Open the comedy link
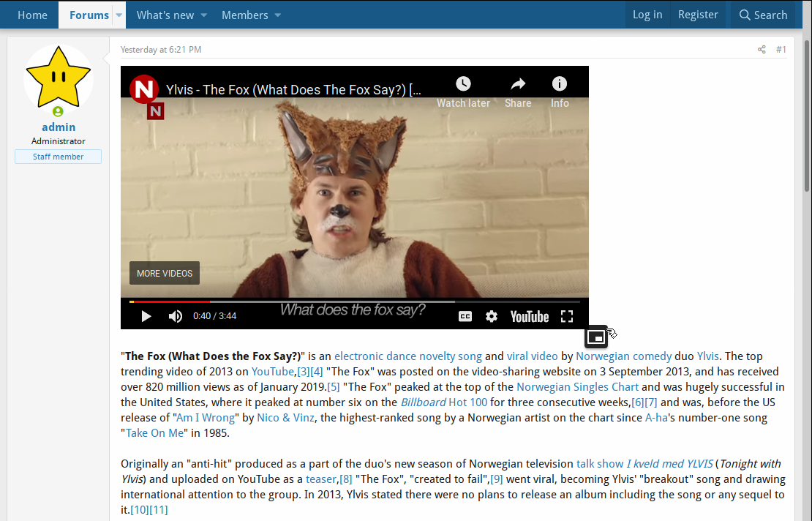This screenshot has width=812, height=521. (652, 356)
